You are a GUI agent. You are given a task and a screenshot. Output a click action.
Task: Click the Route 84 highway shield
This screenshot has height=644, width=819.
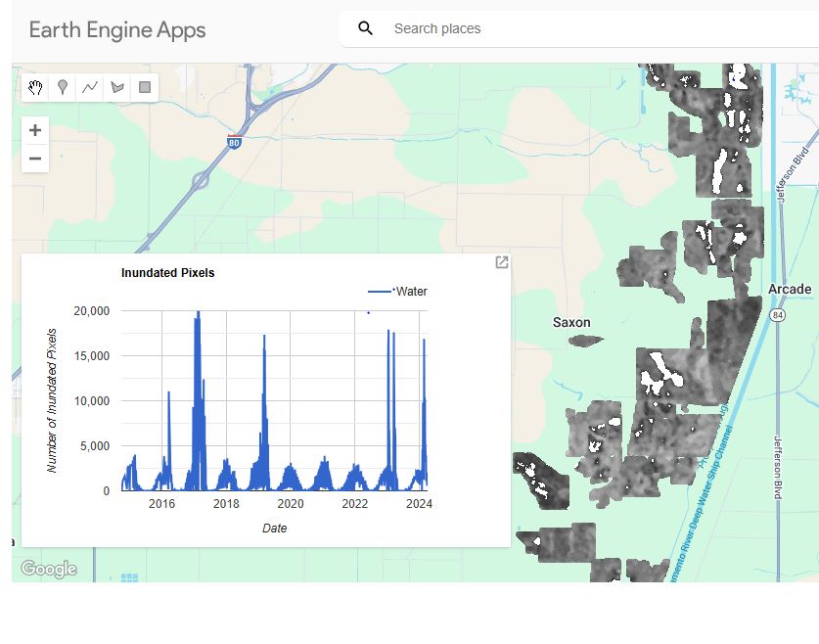pos(778,315)
